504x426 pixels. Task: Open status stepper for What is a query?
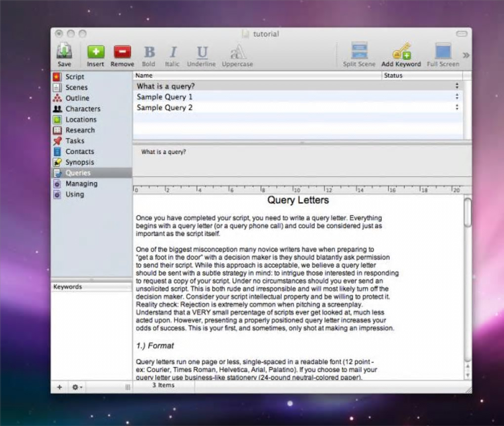(x=457, y=86)
